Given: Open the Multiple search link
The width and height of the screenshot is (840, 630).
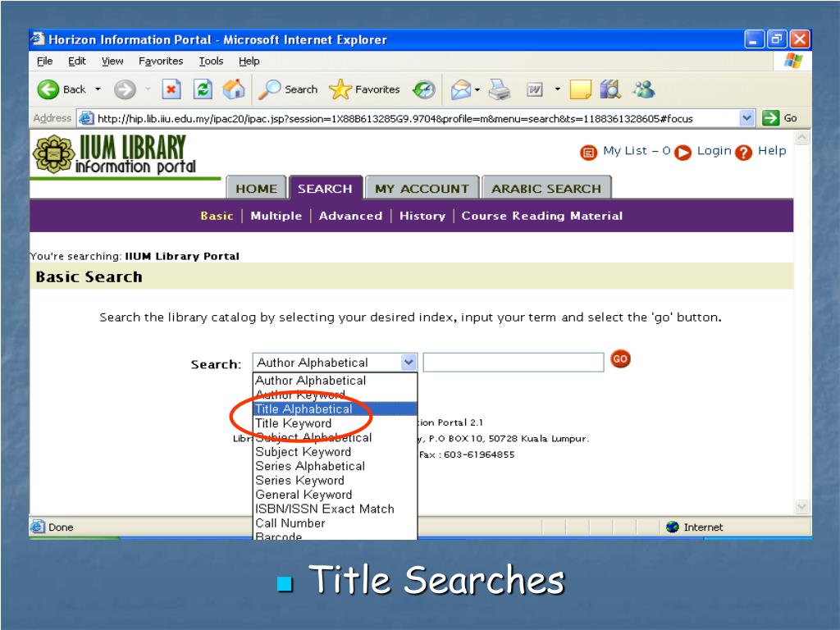Looking at the screenshot, I should (276, 216).
